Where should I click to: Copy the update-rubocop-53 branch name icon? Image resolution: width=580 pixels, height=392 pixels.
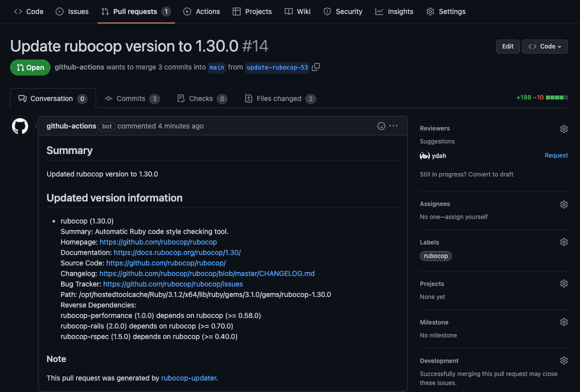pyautogui.click(x=316, y=67)
